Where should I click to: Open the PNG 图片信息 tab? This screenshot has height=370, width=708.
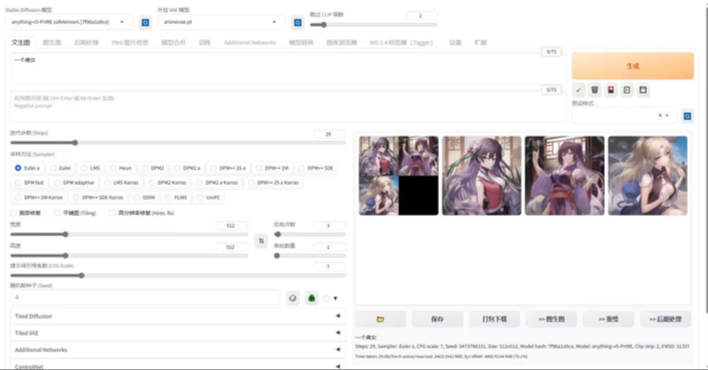pos(130,42)
